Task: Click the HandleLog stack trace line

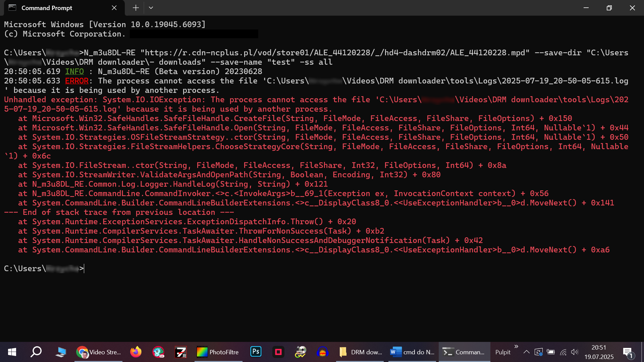Action: click(x=173, y=184)
